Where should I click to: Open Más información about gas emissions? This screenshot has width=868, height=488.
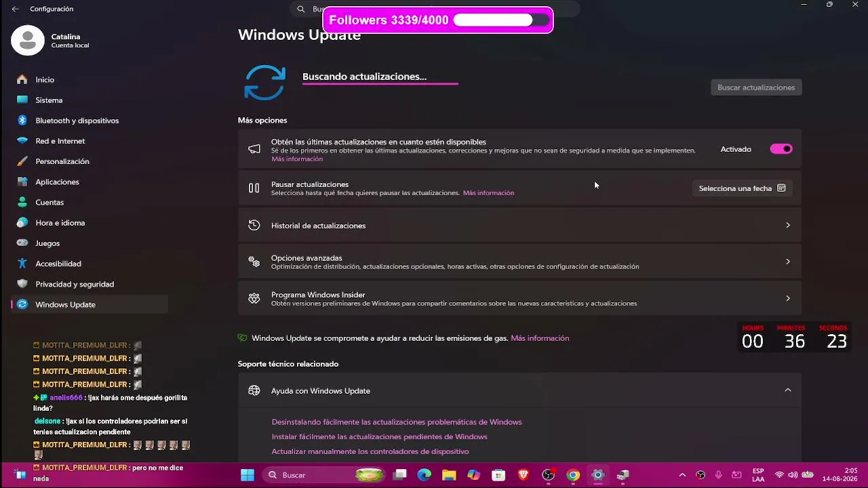[x=540, y=338]
